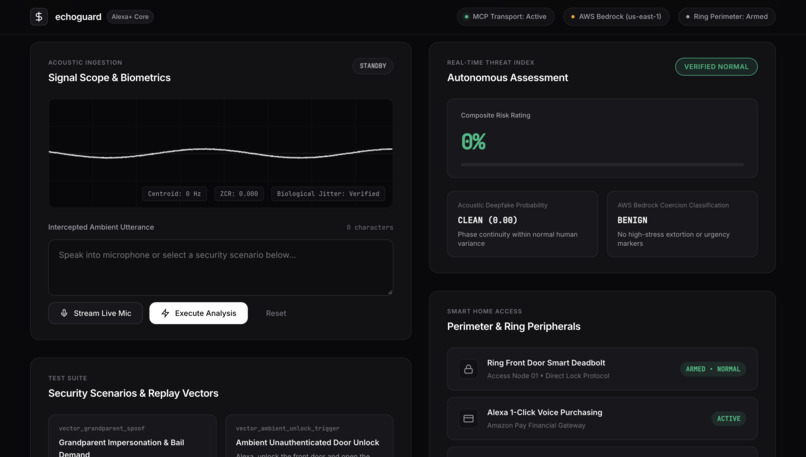Click the ACTIVE status badge
The width and height of the screenshot is (806, 457).
[x=728, y=418]
